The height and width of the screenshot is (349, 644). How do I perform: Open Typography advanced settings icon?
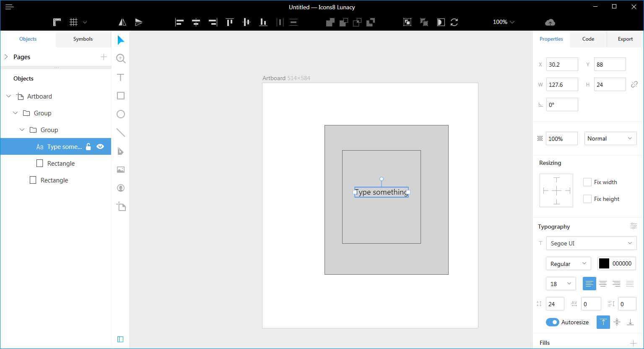pos(633,226)
